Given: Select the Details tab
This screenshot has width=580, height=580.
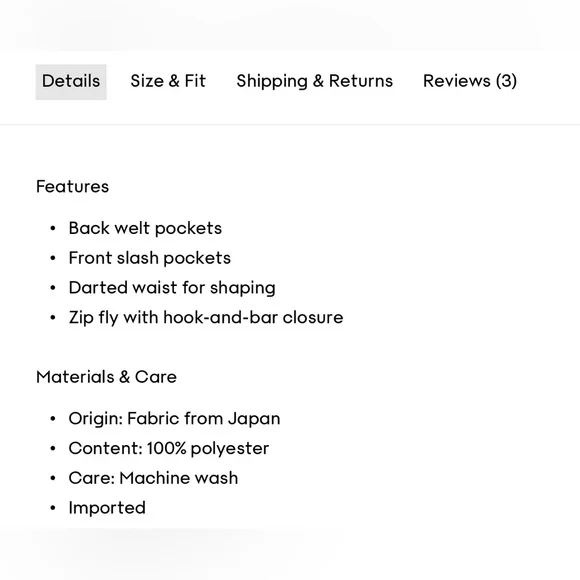Looking at the screenshot, I should click(x=71, y=82).
